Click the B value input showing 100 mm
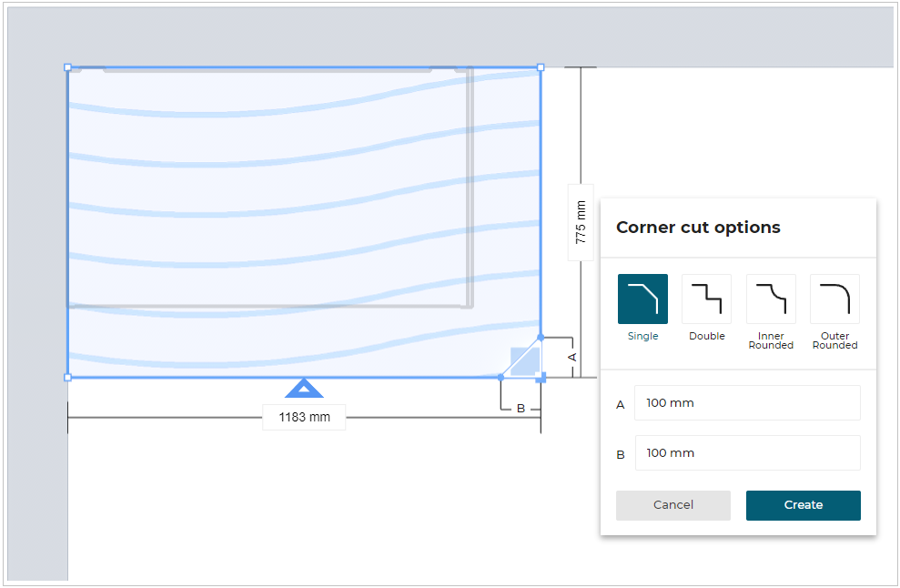 (747, 452)
